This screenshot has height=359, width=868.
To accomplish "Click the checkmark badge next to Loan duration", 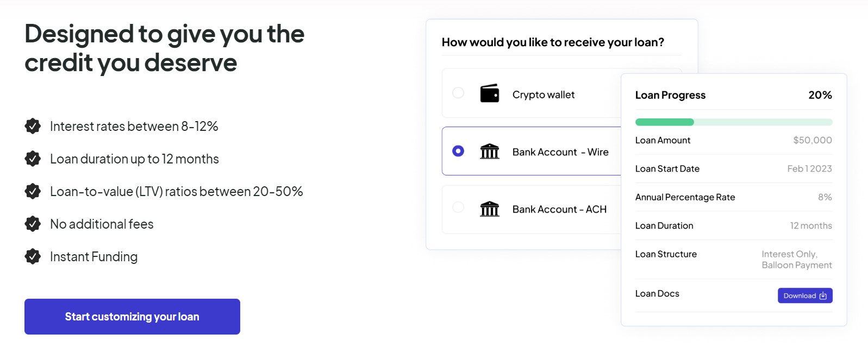I will pyautogui.click(x=33, y=159).
